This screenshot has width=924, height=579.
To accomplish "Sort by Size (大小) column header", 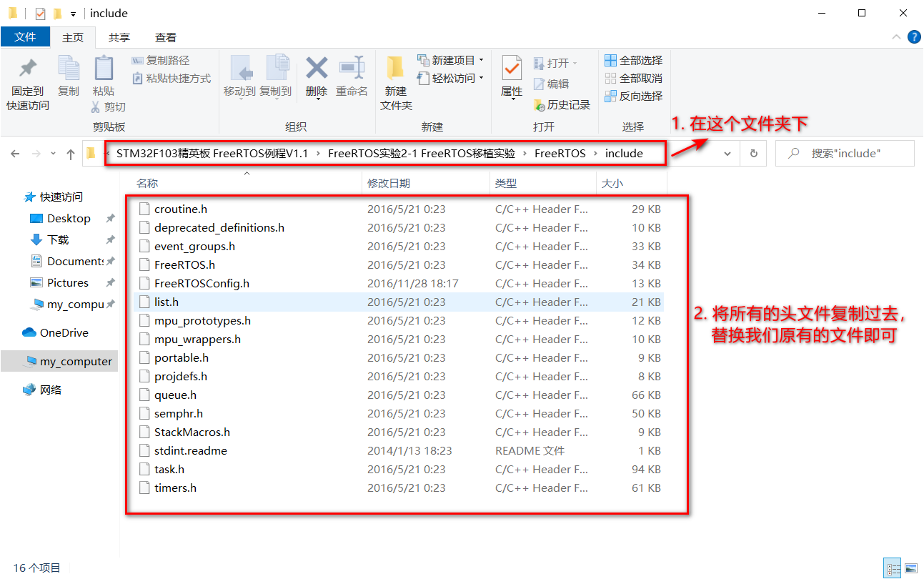I will [x=631, y=184].
